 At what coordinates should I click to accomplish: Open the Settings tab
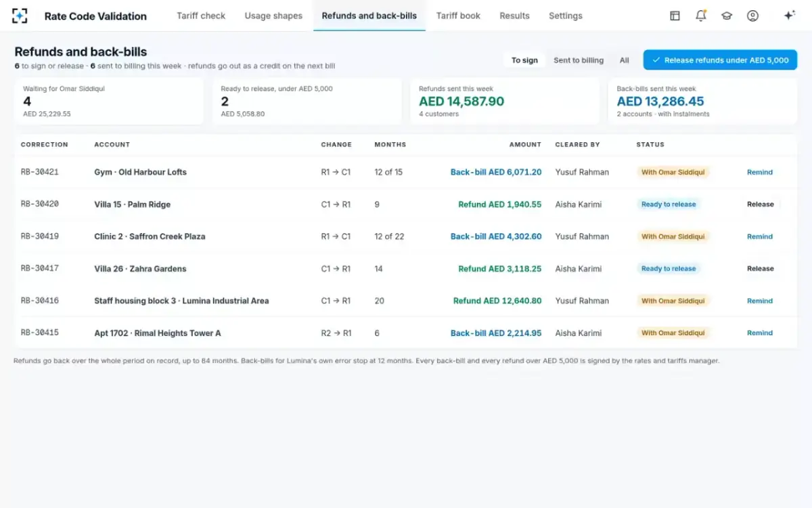coord(566,16)
